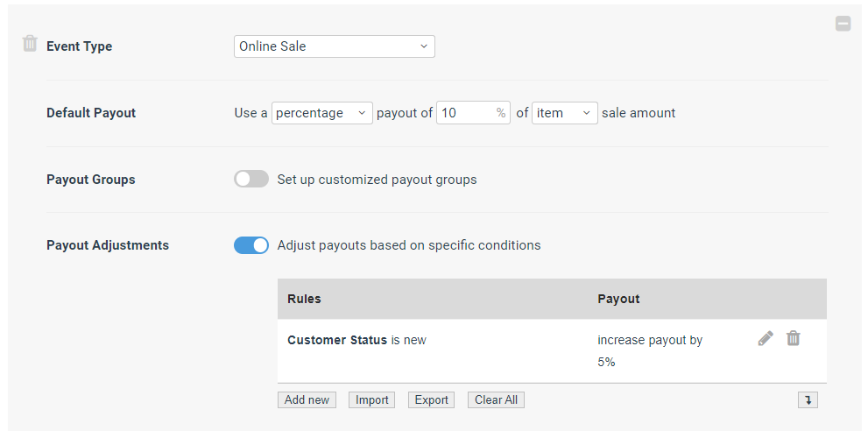Click the Set up customized payout groups label
Screen dimensions: 868x431
[x=377, y=180]
